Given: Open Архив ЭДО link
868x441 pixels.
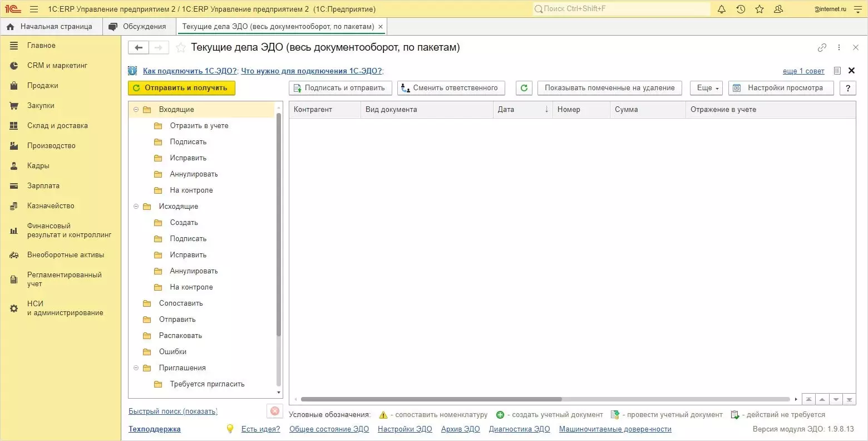Looking at the screenshot, I should coord(461,429).
